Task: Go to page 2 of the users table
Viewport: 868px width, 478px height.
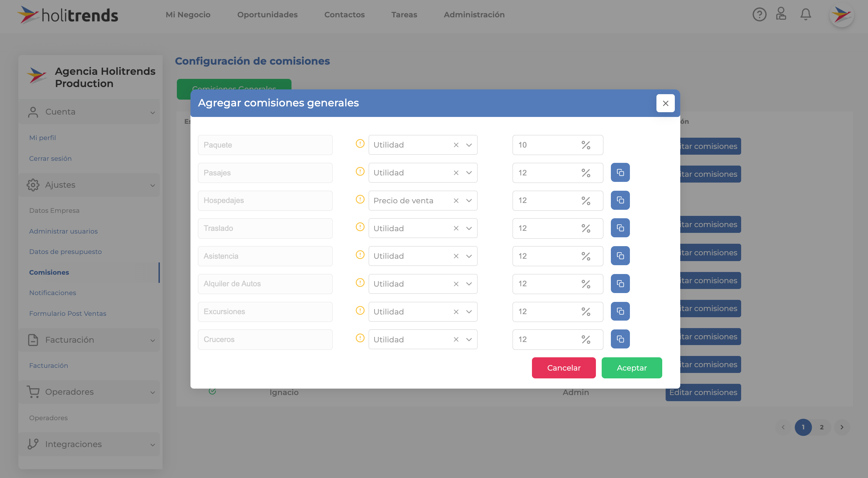Action: click(821, 427)
